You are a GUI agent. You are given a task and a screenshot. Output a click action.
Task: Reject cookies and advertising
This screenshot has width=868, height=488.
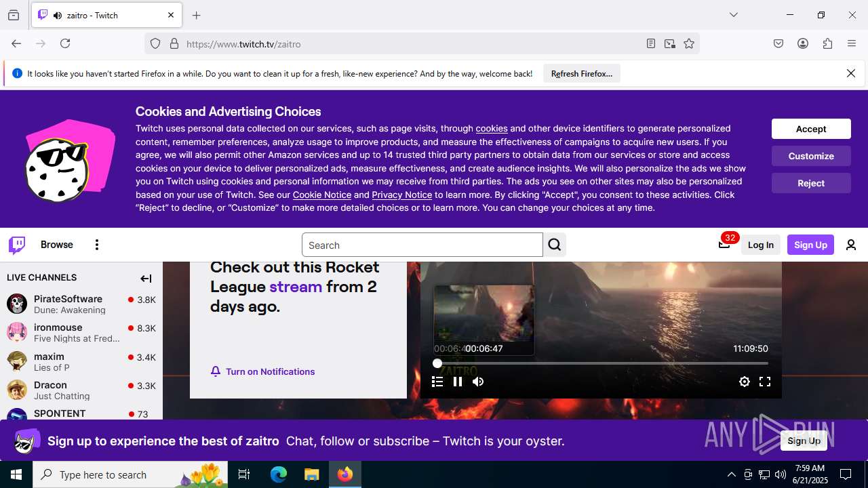pyautogui.click(x=811, y=183)
